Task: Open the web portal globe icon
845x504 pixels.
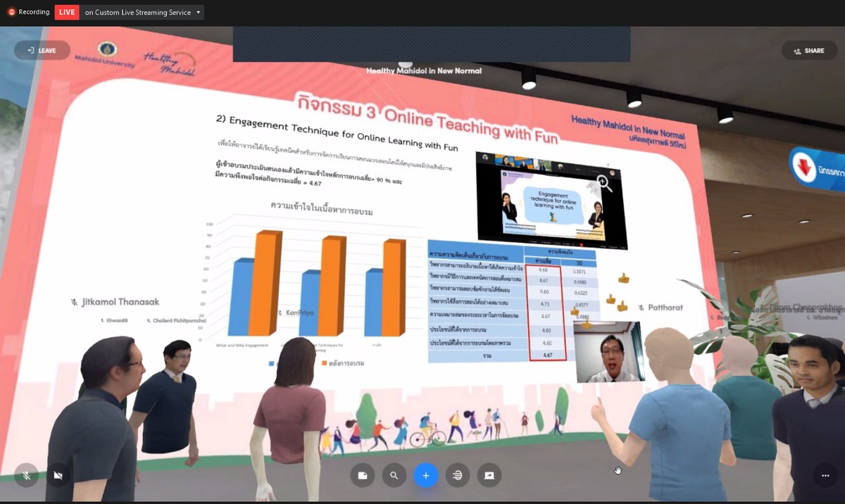Action: [x=458, y=476]
